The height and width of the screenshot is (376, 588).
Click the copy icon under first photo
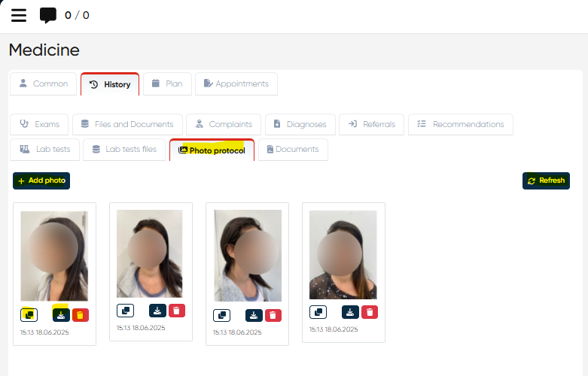click(x=29, y=314)
